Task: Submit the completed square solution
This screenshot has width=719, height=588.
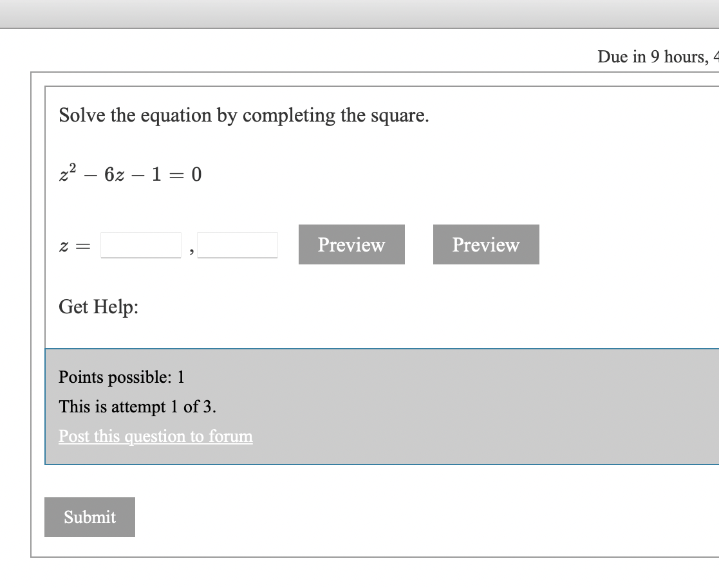Action: 89,517
